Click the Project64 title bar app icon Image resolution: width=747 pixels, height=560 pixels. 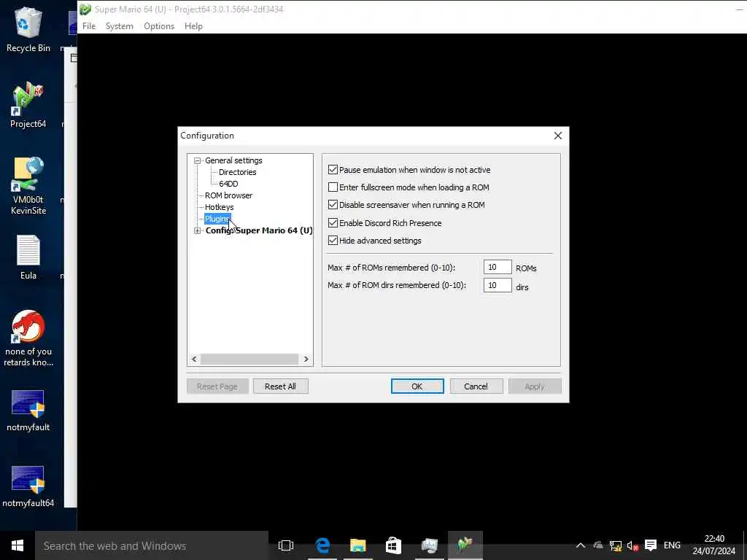coord(85,9)
